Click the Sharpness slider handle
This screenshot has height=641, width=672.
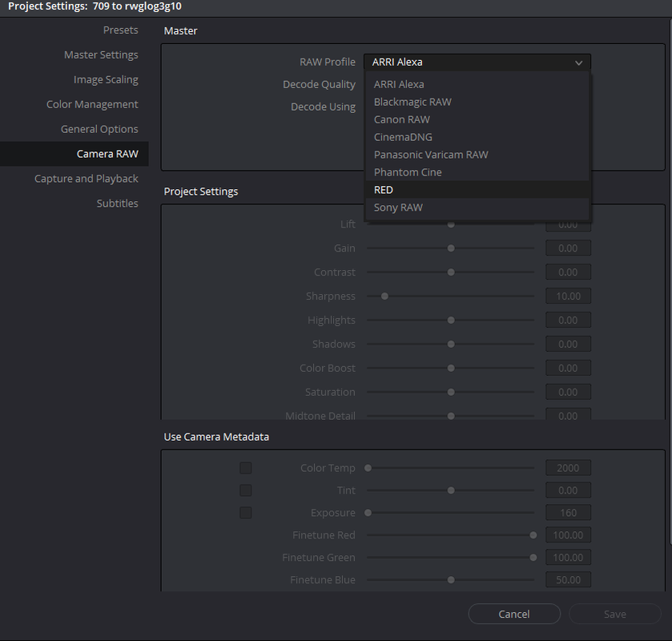[x=384, y=296]
